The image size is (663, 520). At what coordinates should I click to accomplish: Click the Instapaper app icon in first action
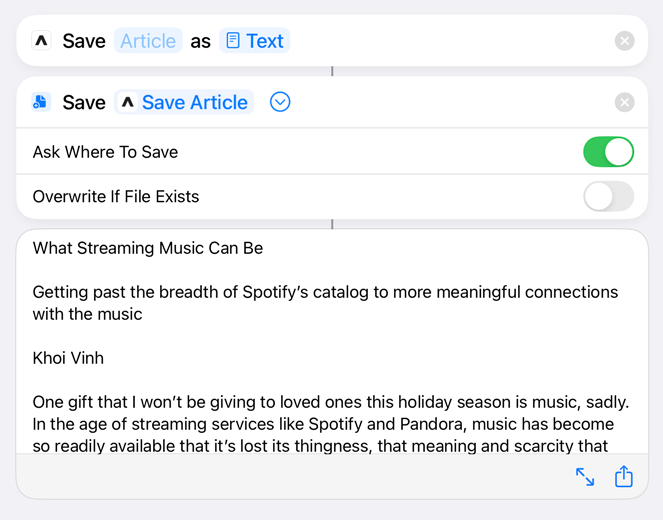pyautogui.click(x=41, y=41)
